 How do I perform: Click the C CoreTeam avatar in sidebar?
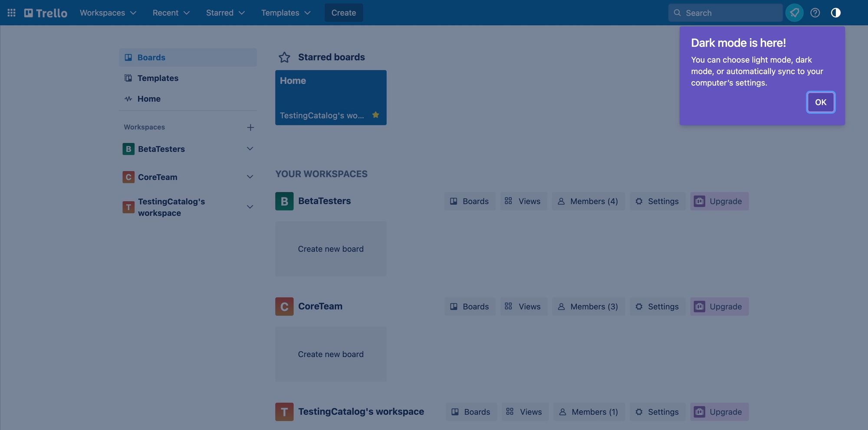click(128, 177)
